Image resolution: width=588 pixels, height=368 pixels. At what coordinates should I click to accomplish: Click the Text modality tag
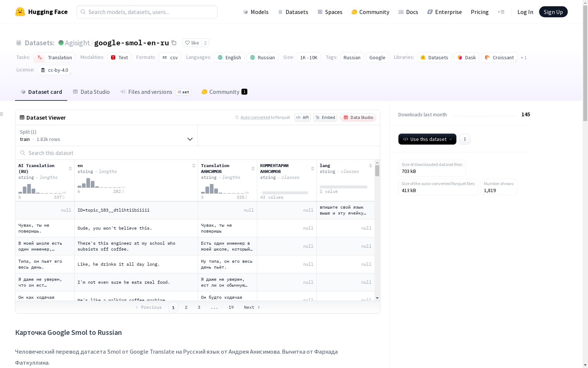pos(119,57)
